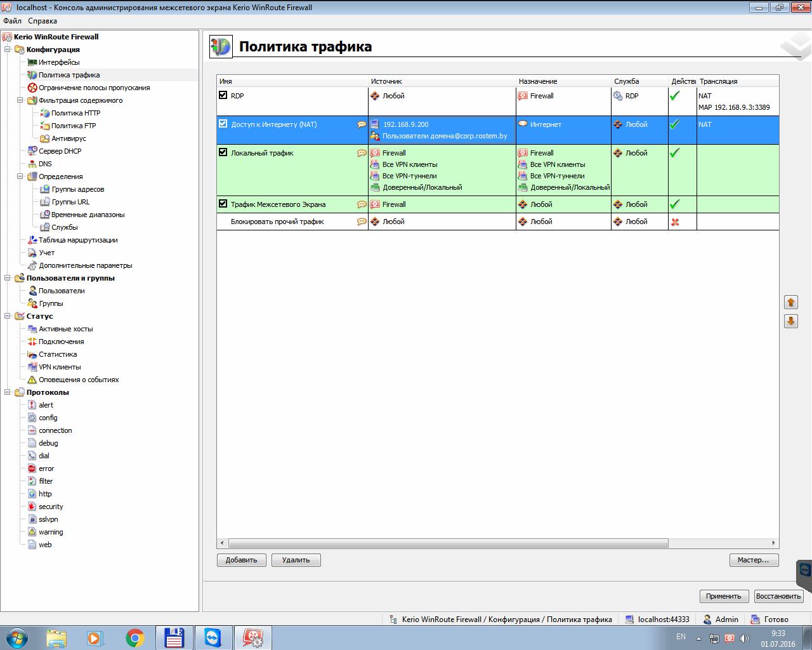Screen dimensions: 812x650
Task: Click the Оповещения о событиях warning icon
Action: coord(32,380)
